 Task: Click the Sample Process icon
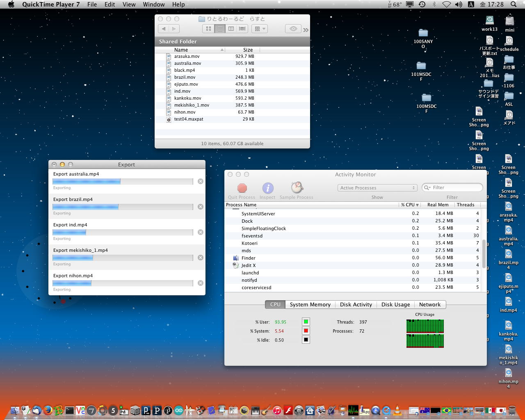pyautogui.click(x=297, y=188)
